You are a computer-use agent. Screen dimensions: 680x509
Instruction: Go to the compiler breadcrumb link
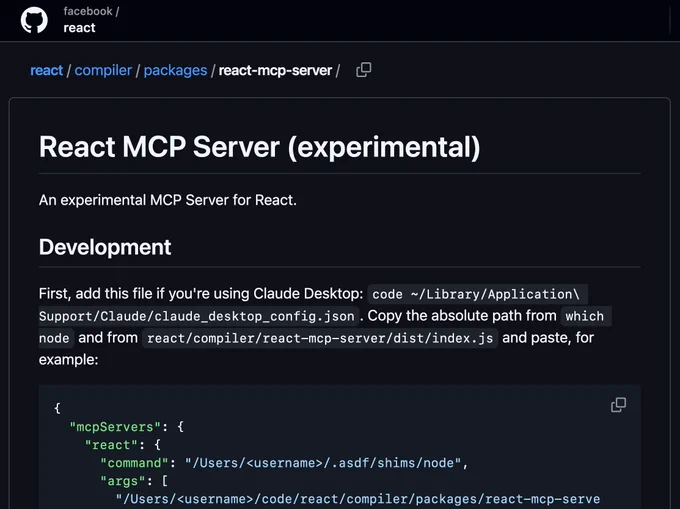click(x=103, y=70)
